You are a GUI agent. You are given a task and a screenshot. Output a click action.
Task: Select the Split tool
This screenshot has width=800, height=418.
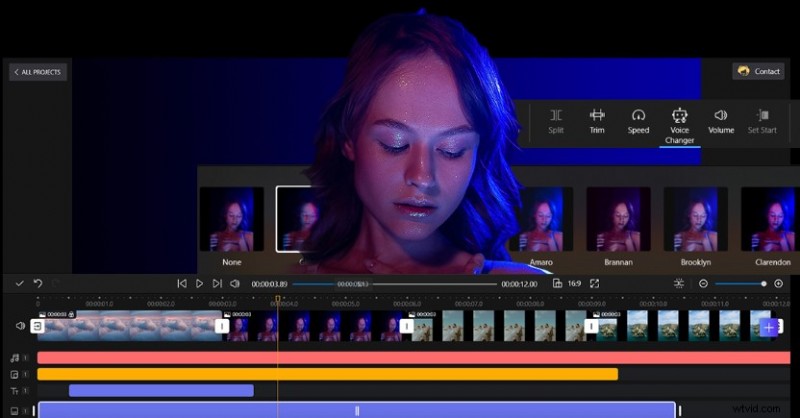tap(556, 121)
